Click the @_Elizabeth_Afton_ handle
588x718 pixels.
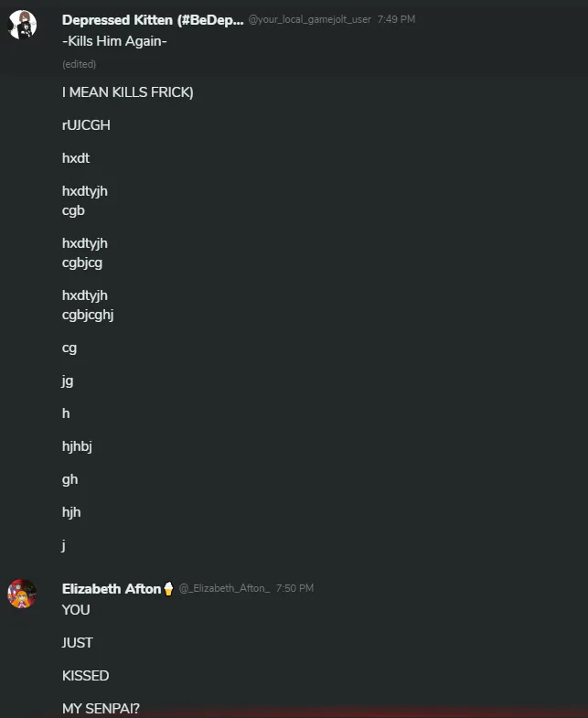coord(224,588)
